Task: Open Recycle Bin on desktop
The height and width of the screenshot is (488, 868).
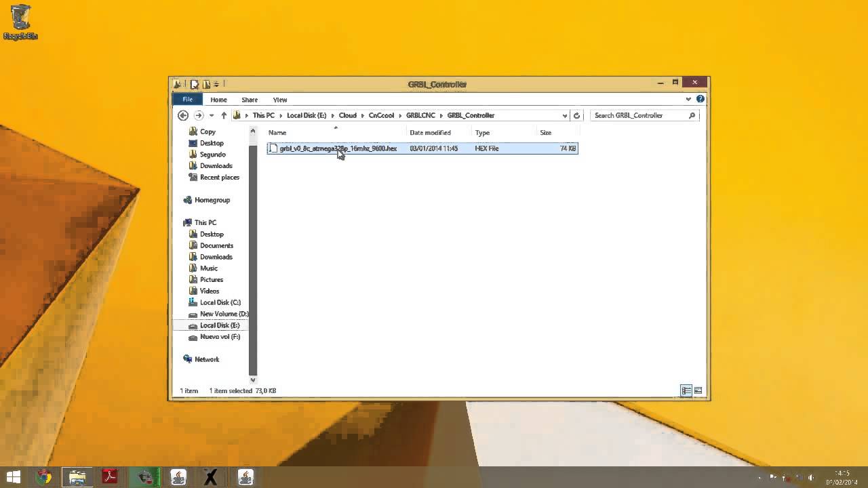Action: point(20,22)
